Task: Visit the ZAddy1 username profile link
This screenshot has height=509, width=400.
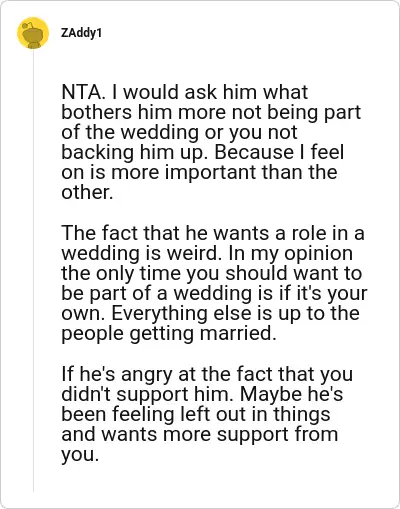Action: coord(81,33)
